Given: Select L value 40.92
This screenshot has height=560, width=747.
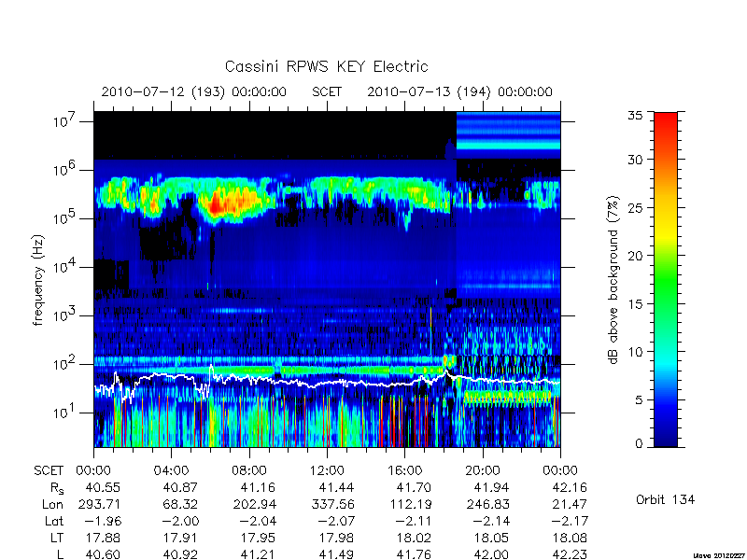Looking at the screenshot, I should click(180, 554).
